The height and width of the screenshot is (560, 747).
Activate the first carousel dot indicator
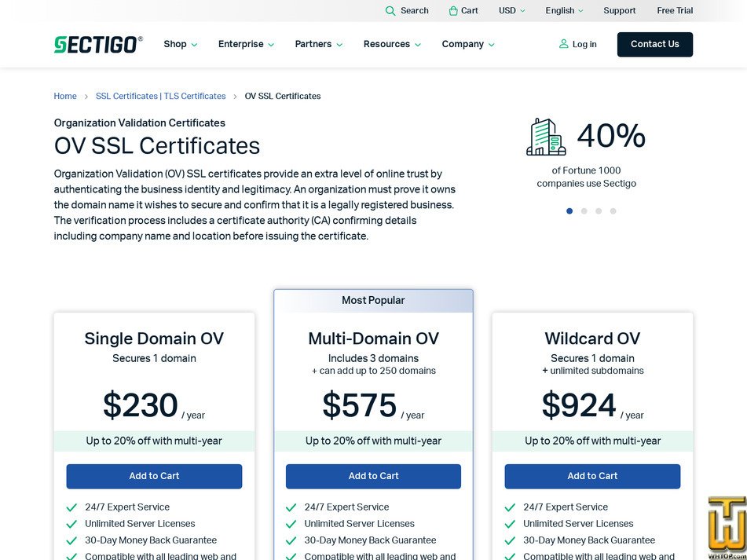click(x=569, y=210)
